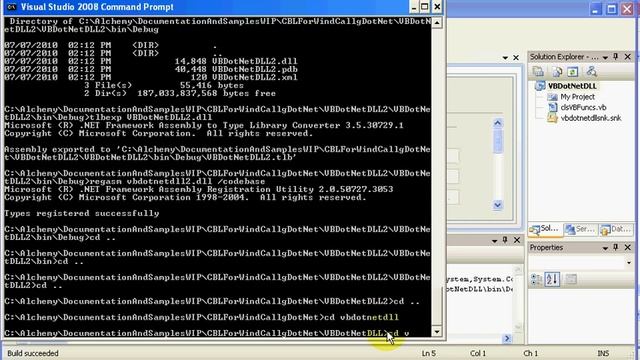Click Command Prompt scrollbar up arrow
Viewport: 640px width, 360px height.
coord(437,22)
